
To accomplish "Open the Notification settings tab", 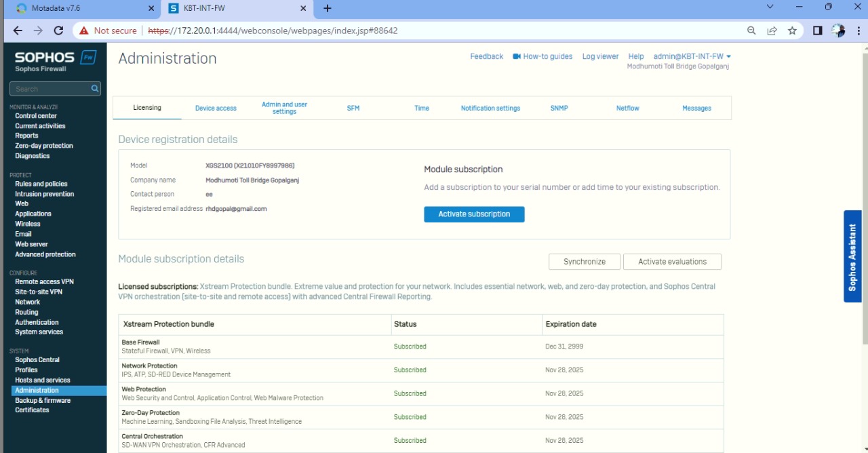I will 490,109.
